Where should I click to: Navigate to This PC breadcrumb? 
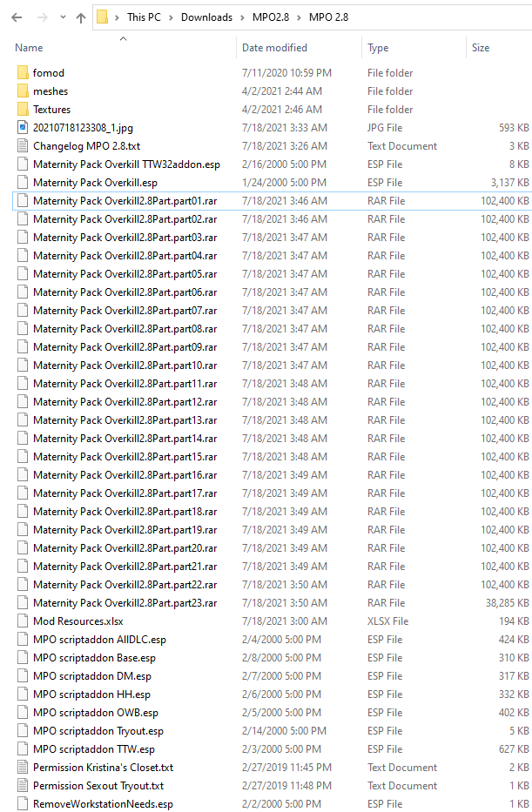pyautogui.click(x=144, y=17)
